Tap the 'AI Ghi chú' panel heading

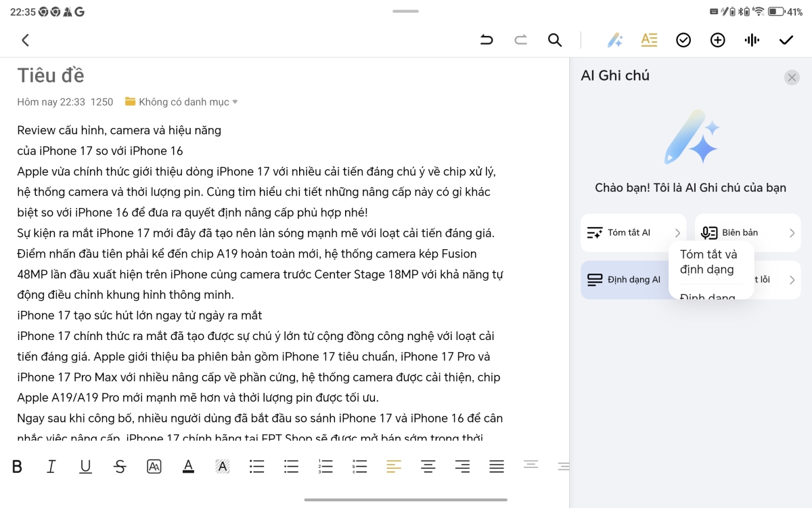[615, 75]
